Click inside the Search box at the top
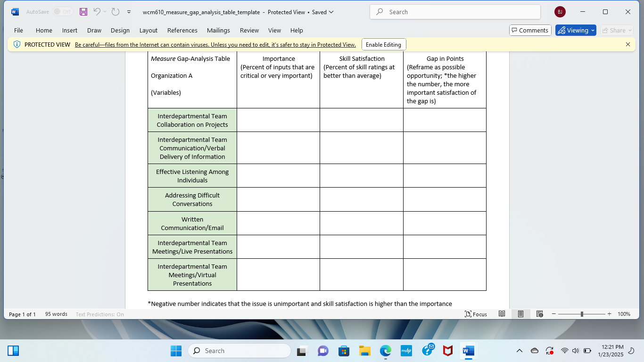 pos(454,11)
